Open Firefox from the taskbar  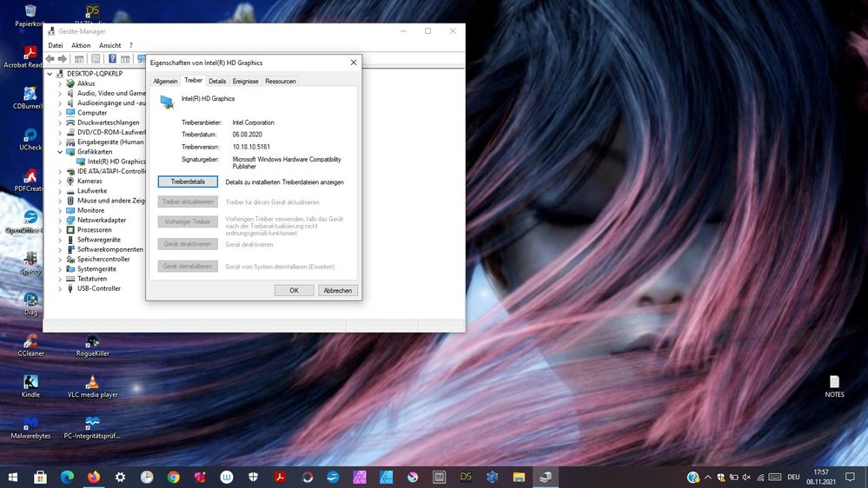pos(94,477)
